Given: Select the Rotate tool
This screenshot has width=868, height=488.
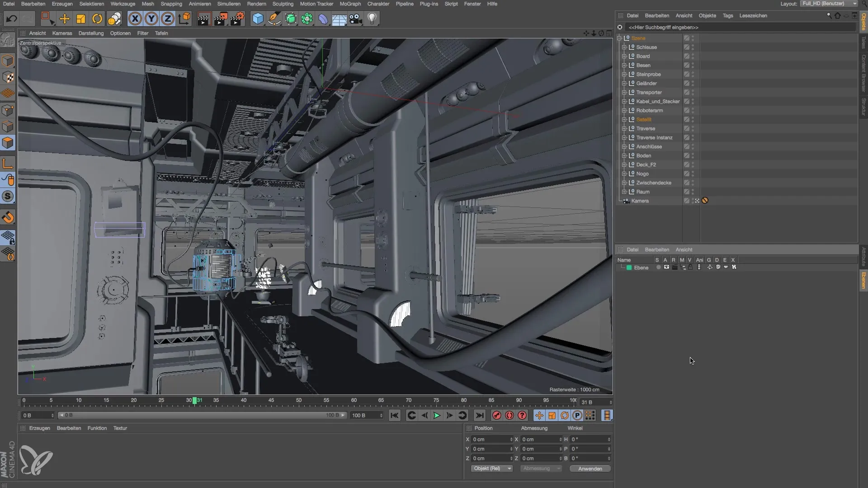Looking at the screenshot, I should coord(97,19).
